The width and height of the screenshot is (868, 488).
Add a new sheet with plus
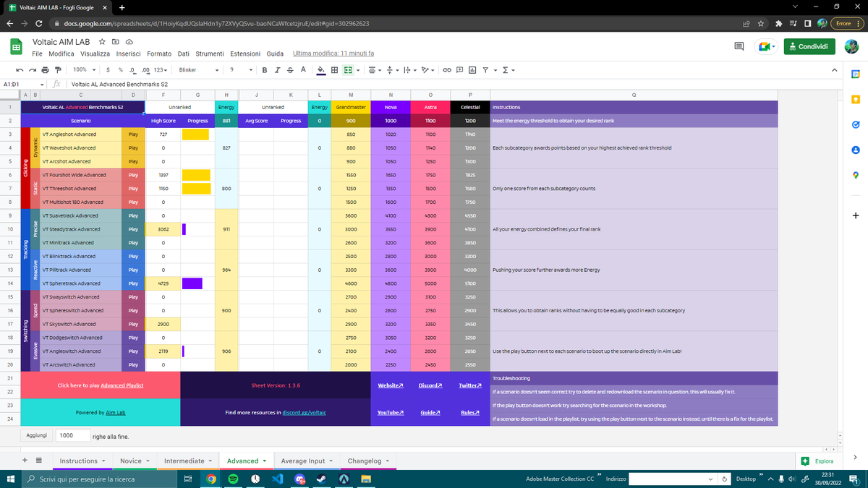26,461
